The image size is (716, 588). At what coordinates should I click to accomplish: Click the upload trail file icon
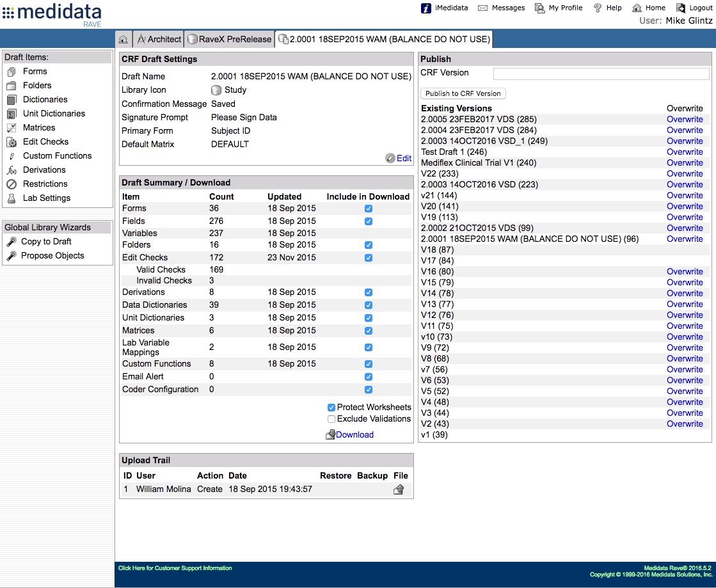[399, 489]
